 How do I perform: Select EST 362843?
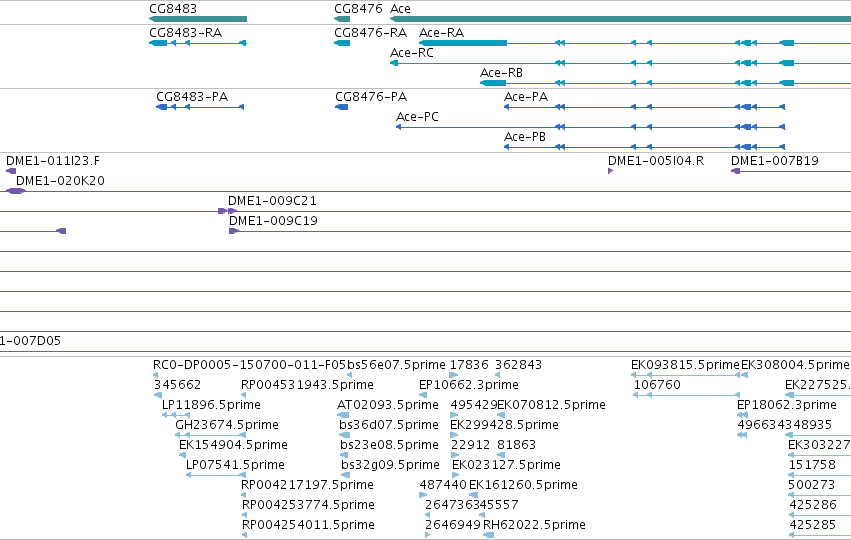pyautogui.click(x=518, y=365)
